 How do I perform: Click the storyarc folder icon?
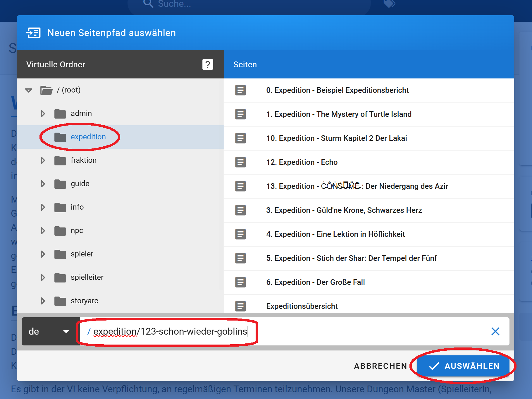(x=60, y=301)
